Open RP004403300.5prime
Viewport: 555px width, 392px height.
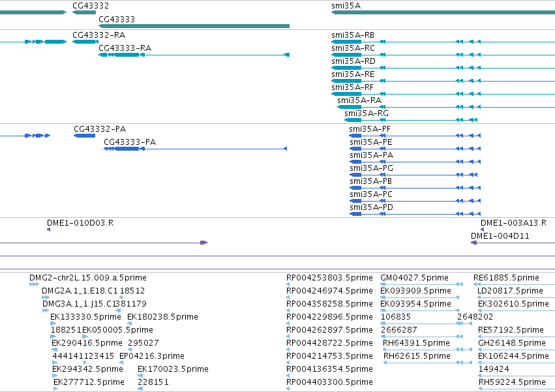point(329,382)
